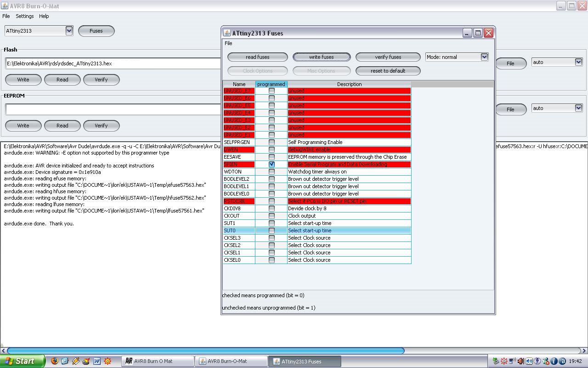The width and height of the screenshot is (588, 368).
Task: Click the verify fuses button
Action: tap(388, 57)
